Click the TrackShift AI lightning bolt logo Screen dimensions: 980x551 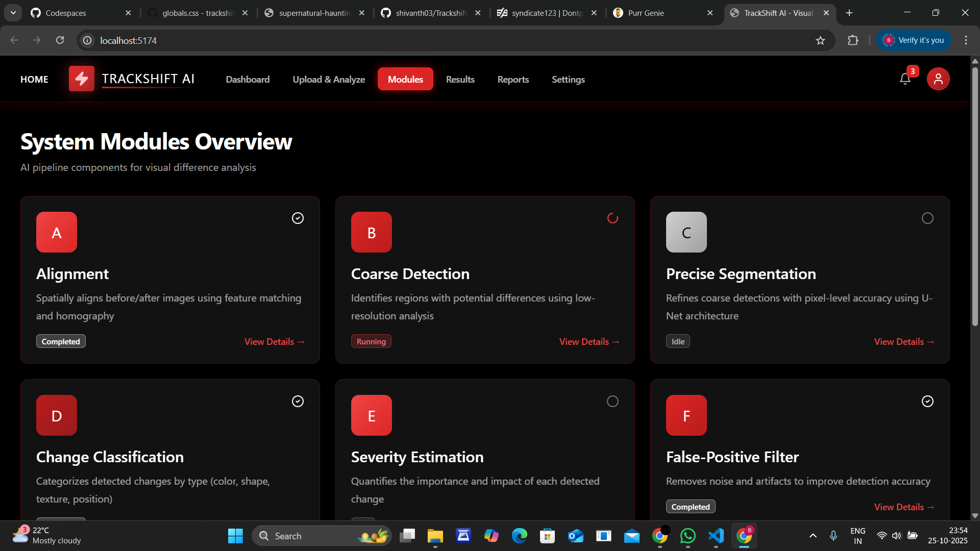coord(82,79)
